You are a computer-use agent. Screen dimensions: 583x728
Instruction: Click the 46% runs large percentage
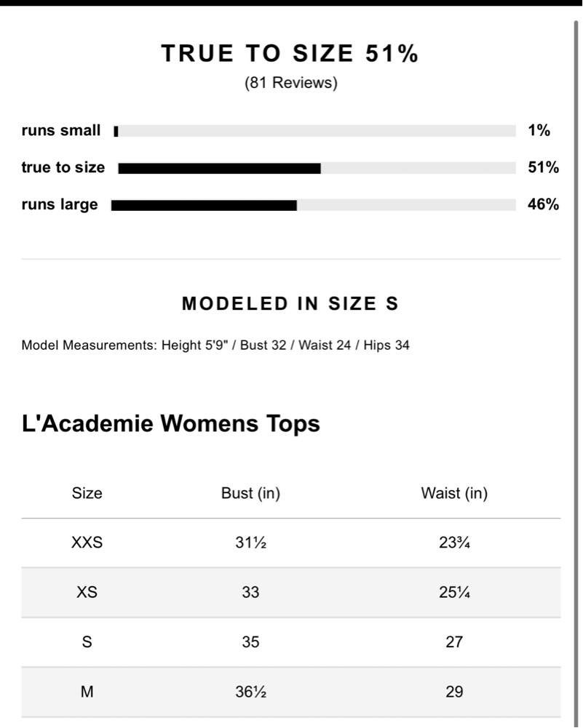543,204
